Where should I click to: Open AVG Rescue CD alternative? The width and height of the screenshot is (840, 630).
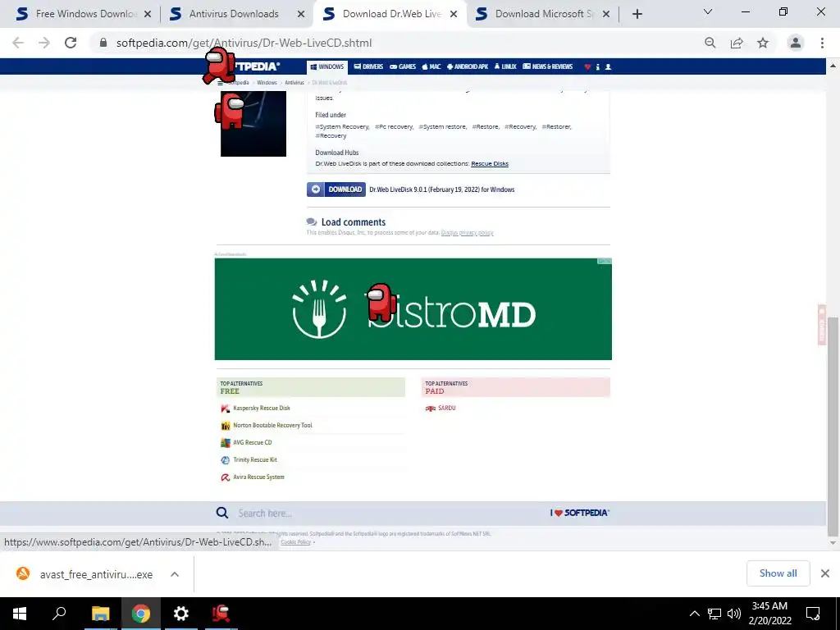(253, 442)
